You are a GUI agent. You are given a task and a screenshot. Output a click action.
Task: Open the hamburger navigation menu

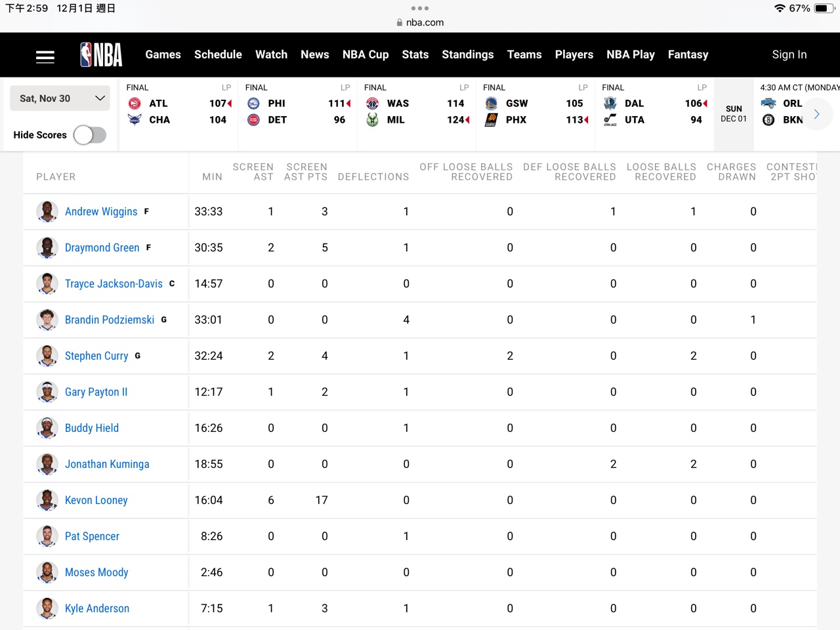[x=45, y=57]
